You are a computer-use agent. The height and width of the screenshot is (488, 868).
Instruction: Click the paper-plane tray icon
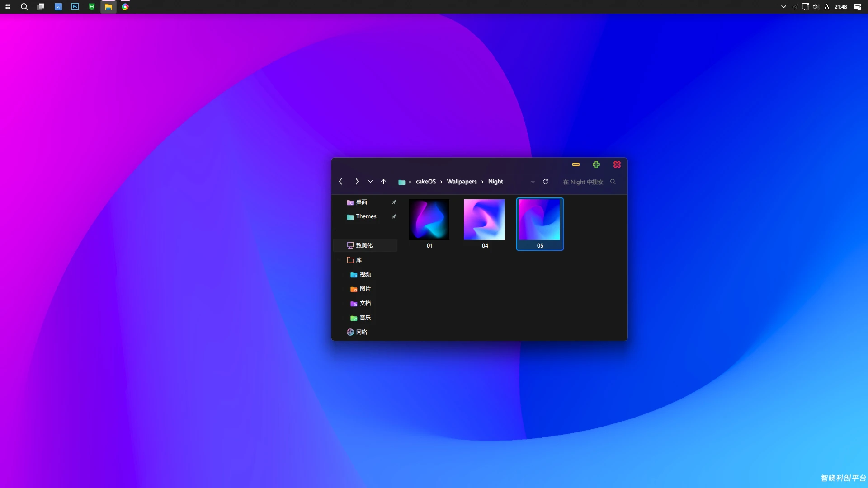(795, 7)
